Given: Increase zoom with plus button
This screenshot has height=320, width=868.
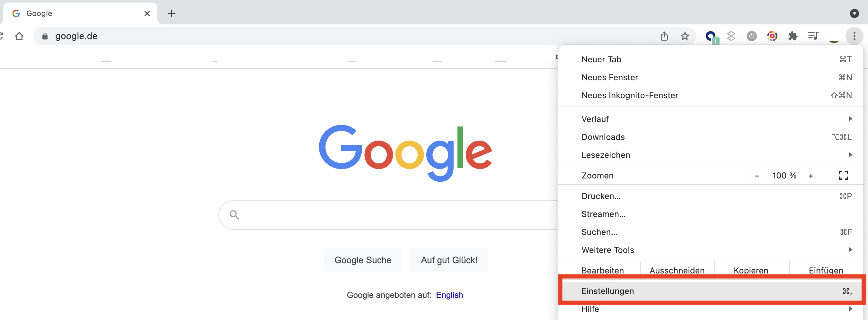Looking at the screenshot, I should tap(810, 176).
